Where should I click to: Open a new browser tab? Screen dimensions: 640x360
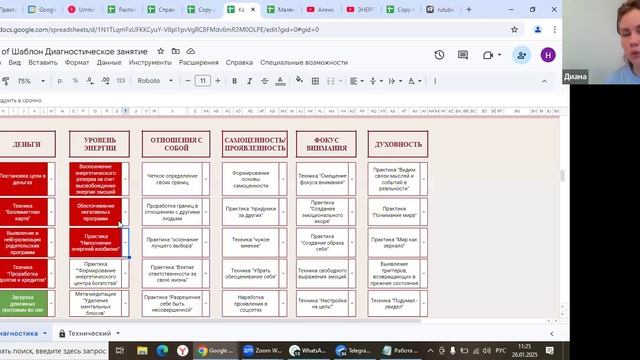tap(469, 9)
